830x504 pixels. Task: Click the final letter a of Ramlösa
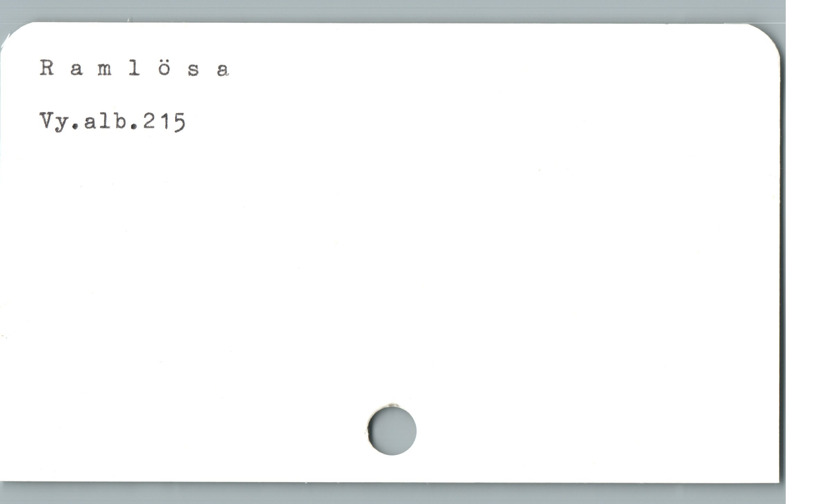click(223, 70)
